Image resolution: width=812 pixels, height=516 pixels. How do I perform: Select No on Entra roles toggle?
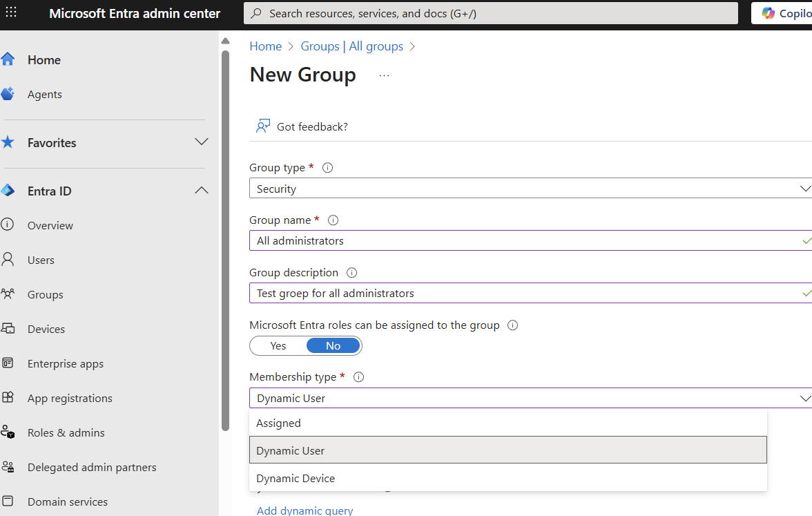coord(333,345)
